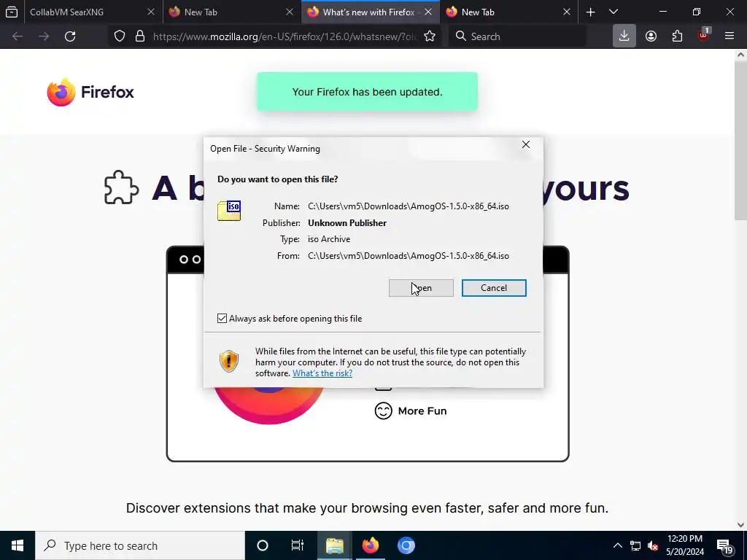Reload the current page
The width and height of the screenshot is (747, 560).
point(70,36)
